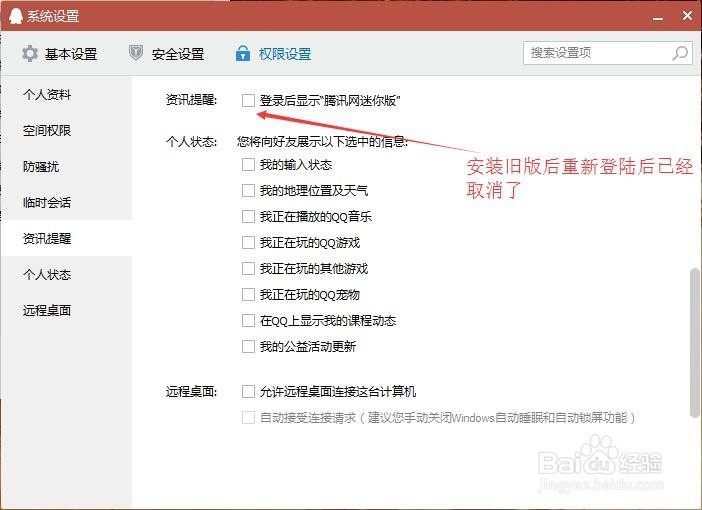Select 空间权限 in the sidebar

click(67, 130)
